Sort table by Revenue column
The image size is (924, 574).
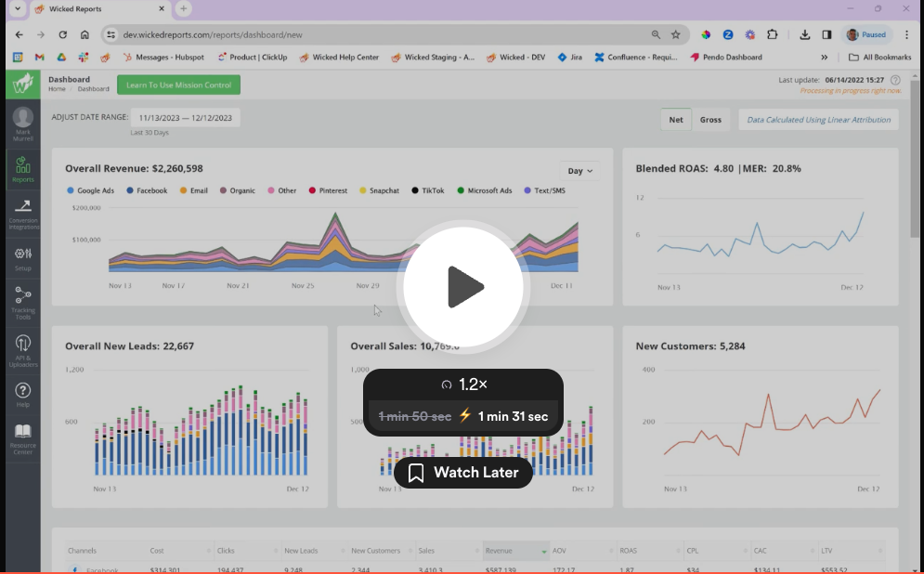click(x=516, y=551)
